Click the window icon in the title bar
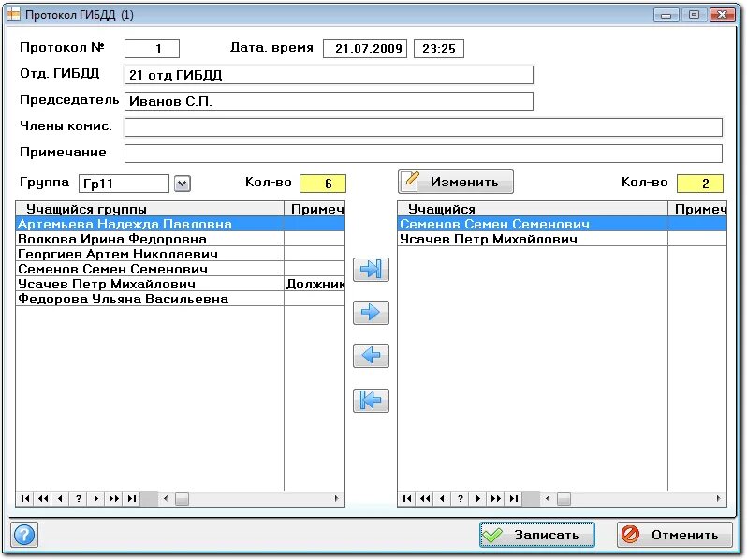 pos(13,15)
